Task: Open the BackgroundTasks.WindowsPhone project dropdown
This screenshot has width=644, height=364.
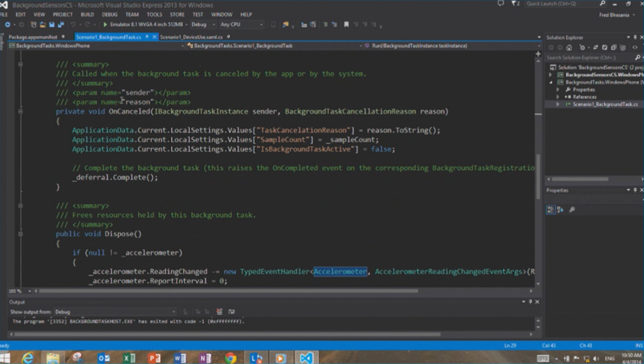Action: pyautogui.click(x=96, y=45)
